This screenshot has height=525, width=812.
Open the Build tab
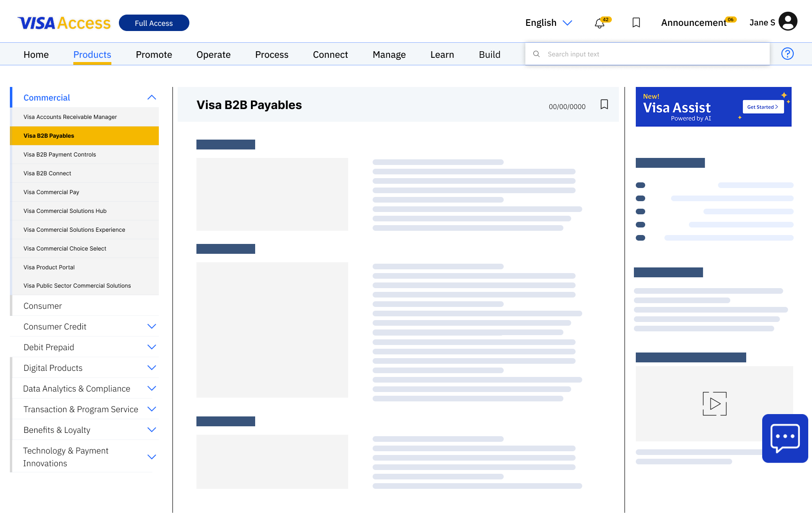pyautogui.click(x=490, y=55)
